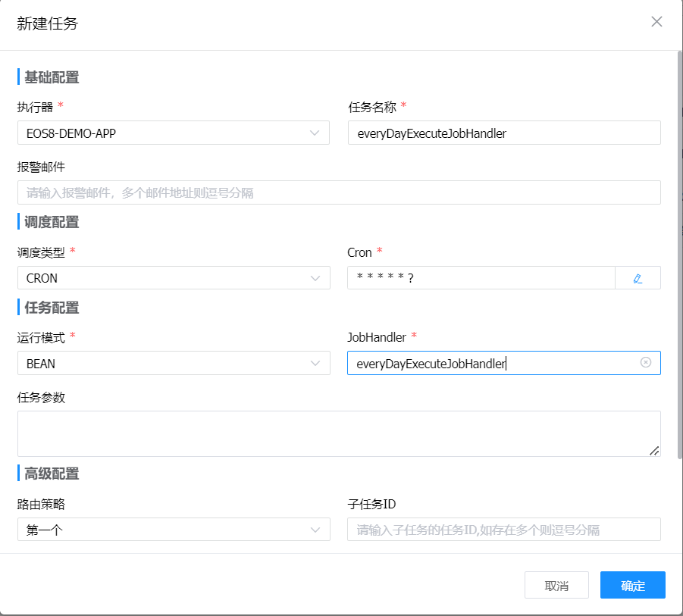Open the Cron expression editor pencil icon
The image size is (683, 616).
tap(638, 278)
